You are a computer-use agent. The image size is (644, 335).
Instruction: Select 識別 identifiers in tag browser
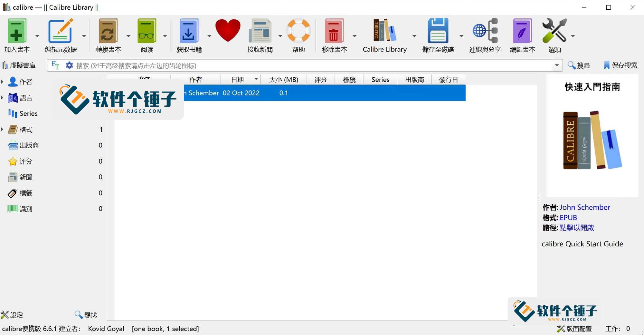point(26,209)
